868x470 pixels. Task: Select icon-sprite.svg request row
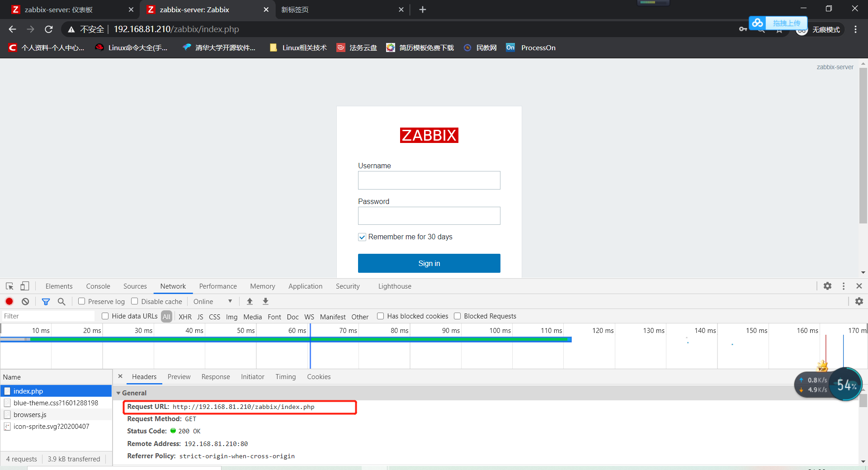(56, 427)
